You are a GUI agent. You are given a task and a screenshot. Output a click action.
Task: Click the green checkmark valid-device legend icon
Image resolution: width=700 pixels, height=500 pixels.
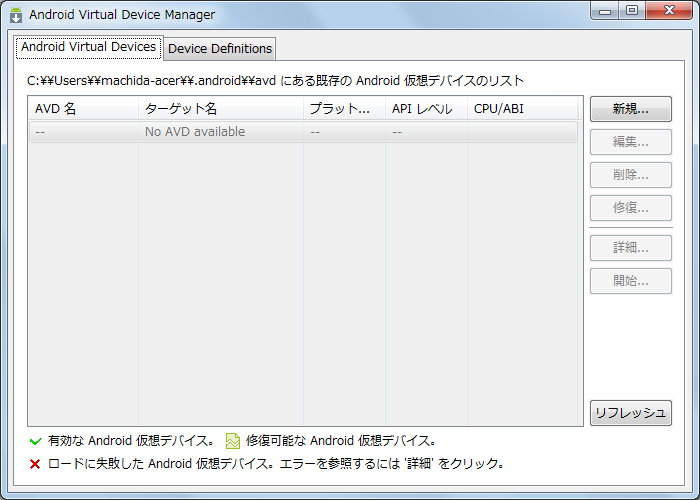point(35,440)
